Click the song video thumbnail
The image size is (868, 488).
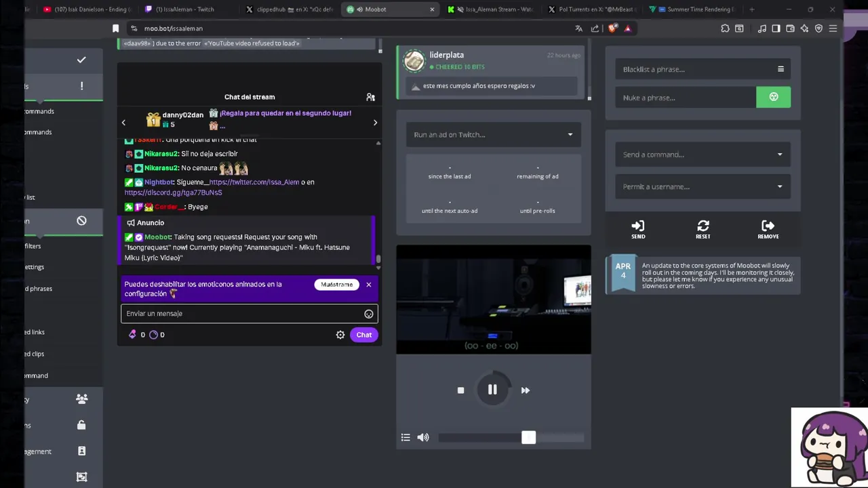(x=494, y=300)
